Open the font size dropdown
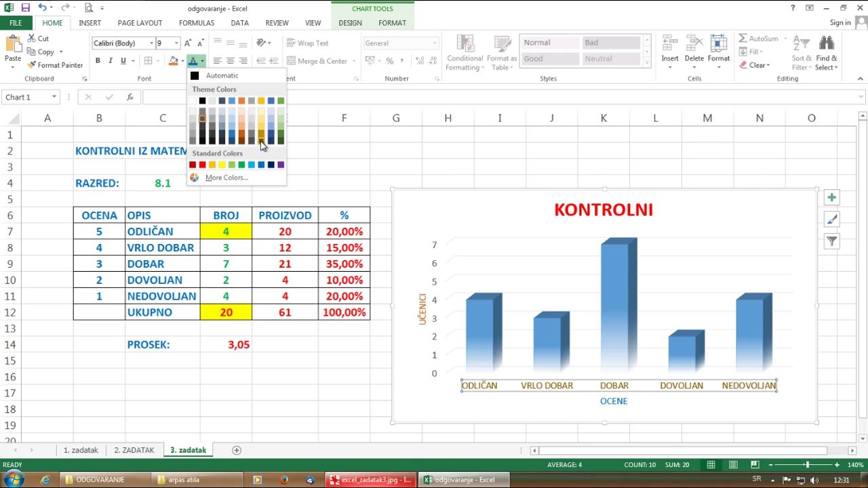Screen dimensions: 868x488 pyautogui.click(x=176, y=43)
